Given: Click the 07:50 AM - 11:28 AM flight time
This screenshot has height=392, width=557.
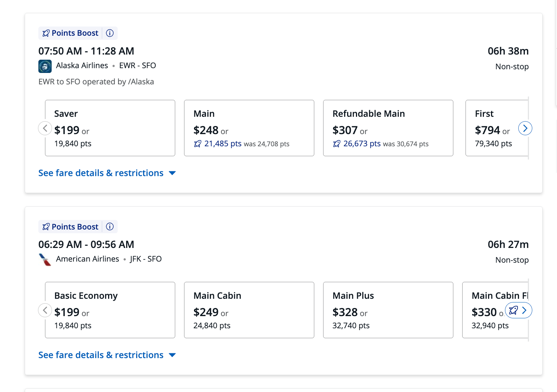Looking at the screenshot, I should pyautogui.click(x=86, y=51).
